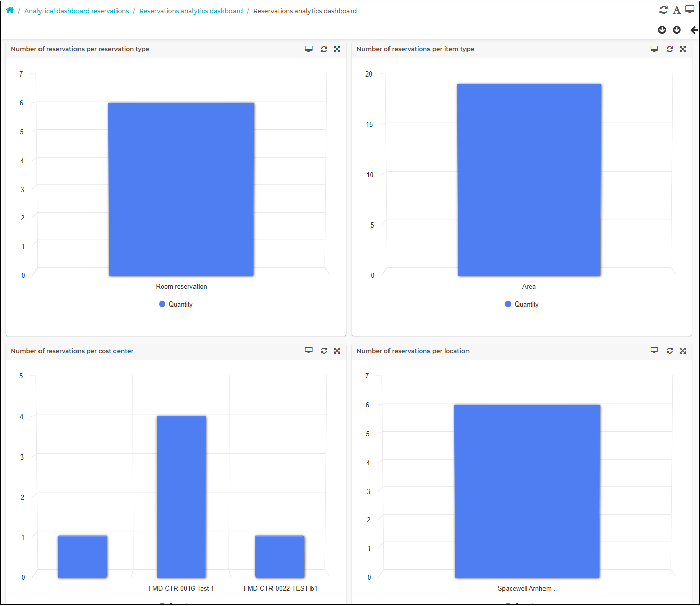Expand the reservations per item type chart fullscreen
The height and width of the screenshot is (606, 700).
(x=683, y=49)
